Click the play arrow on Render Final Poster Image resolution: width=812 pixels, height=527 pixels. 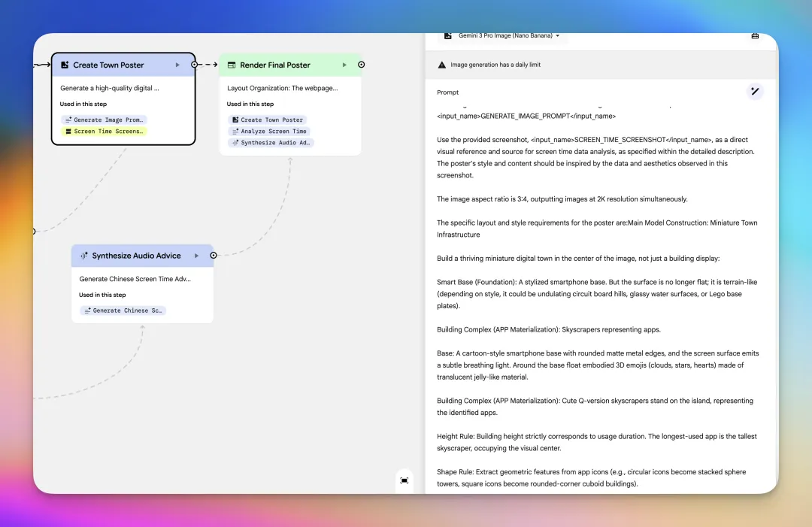point(344,65)
